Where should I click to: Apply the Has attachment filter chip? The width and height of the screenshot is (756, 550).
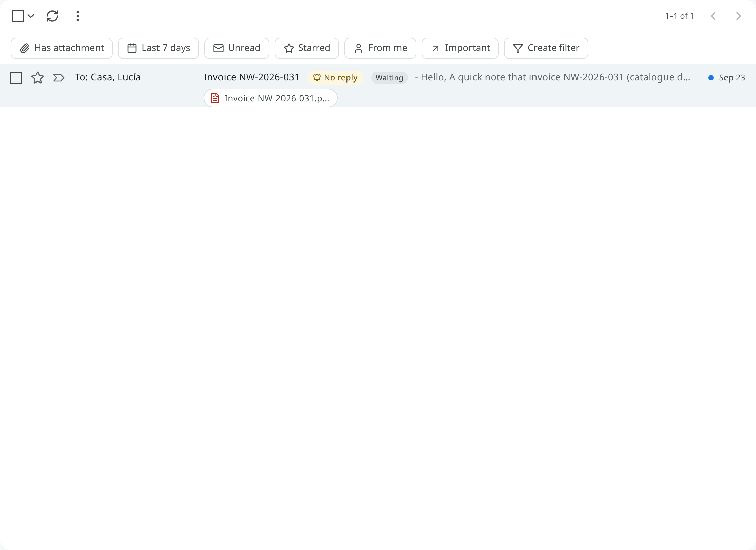(62, 48)
